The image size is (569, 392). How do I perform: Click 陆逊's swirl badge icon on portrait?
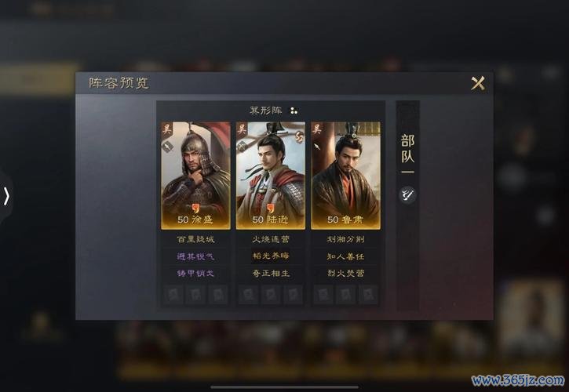[299, 136]
